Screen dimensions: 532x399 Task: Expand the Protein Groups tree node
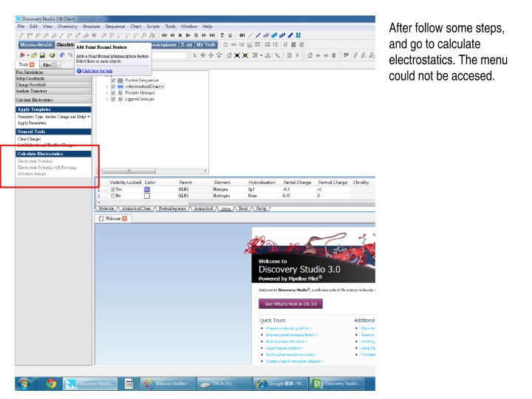coord(107,93)
